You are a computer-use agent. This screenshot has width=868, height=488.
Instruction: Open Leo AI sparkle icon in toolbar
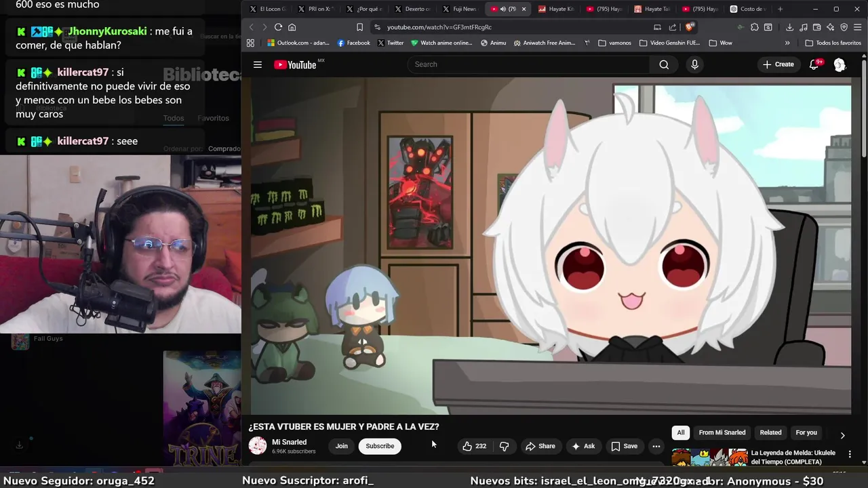coord(831,27)
